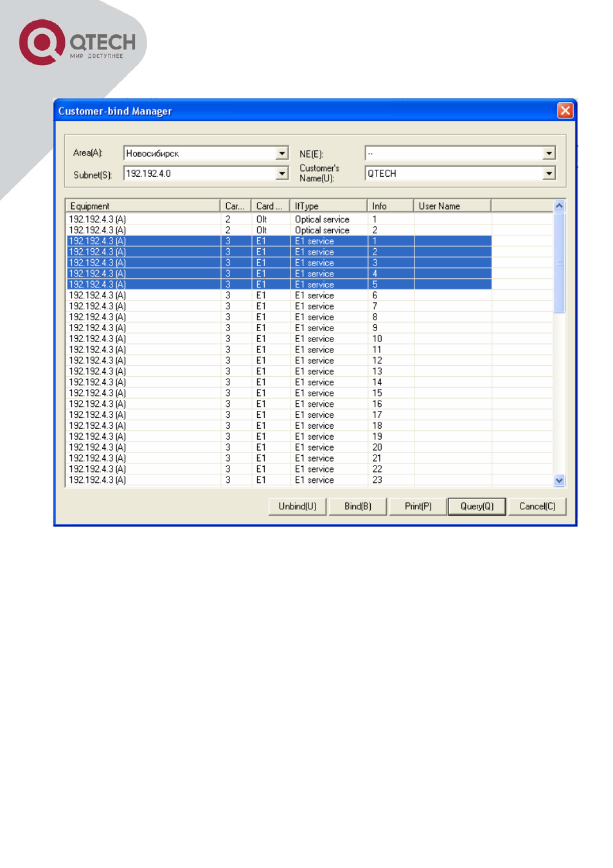613x868 pixels.
Task: Close the Customer-bind Manager dialog
Action: click(x=565, y=111)
